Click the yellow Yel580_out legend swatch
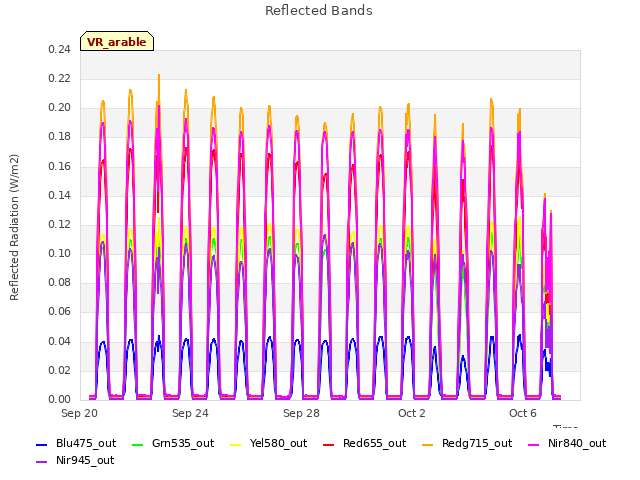Viewport: 640px width, 480px height. pos(236,444)
